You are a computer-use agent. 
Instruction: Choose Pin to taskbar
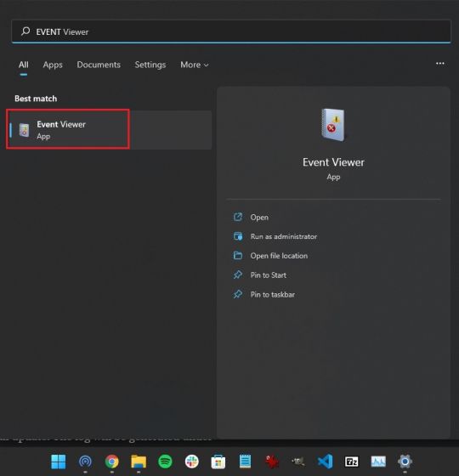tap(272, 294)
